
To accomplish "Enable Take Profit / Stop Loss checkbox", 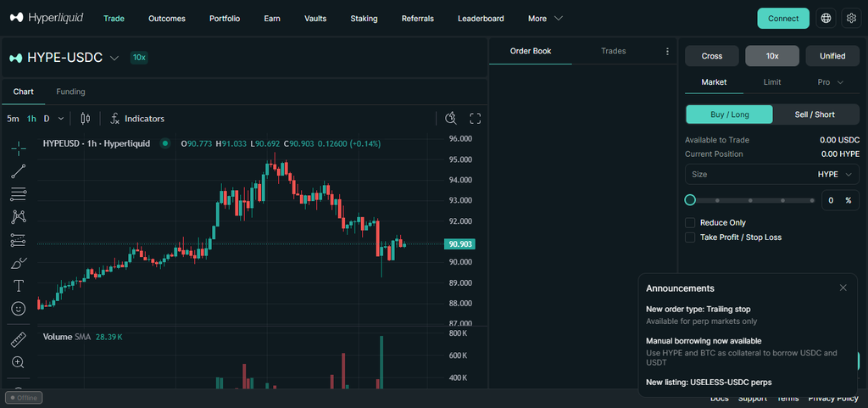I will [690, 237].
